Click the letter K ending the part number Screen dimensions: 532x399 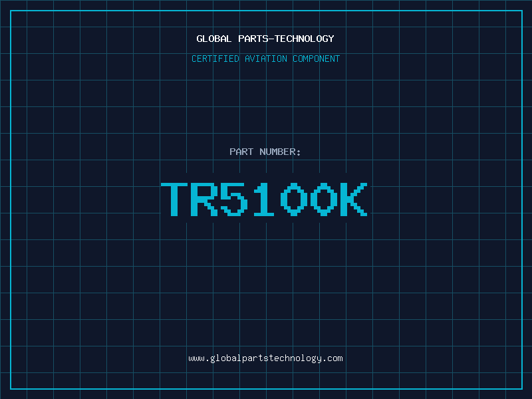click(354, 199)
